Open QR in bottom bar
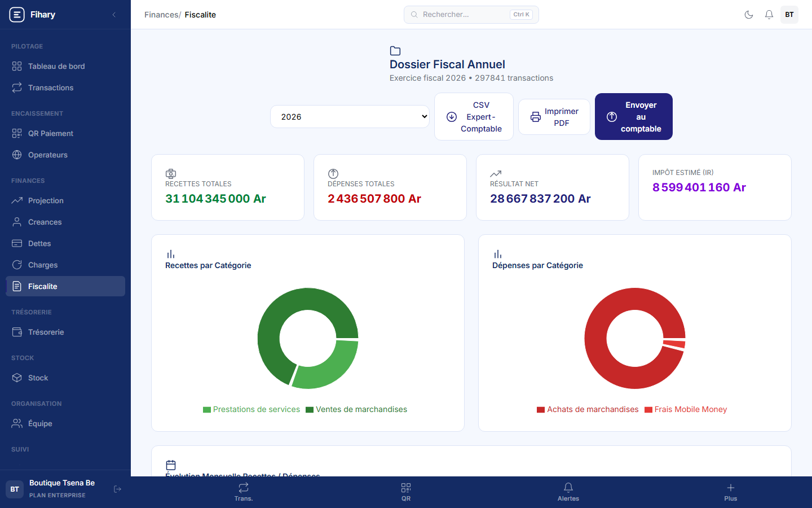This screenshot has height=508, width=812. coord(406,492)
